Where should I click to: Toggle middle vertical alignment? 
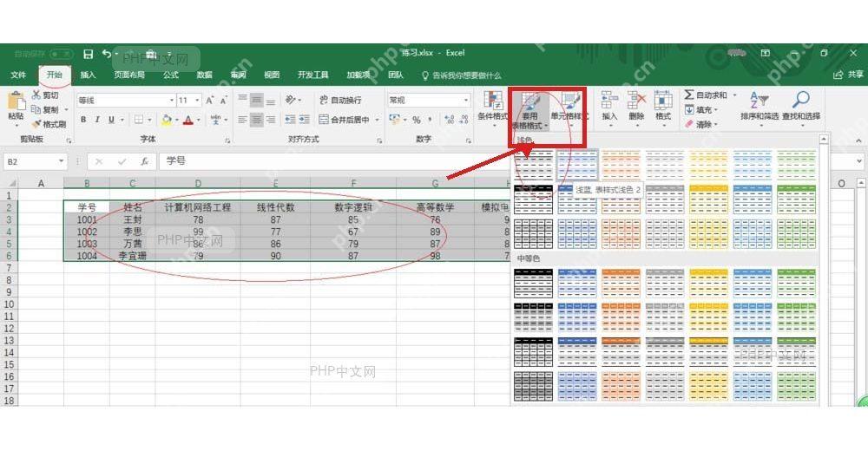(x=256, y=100)
